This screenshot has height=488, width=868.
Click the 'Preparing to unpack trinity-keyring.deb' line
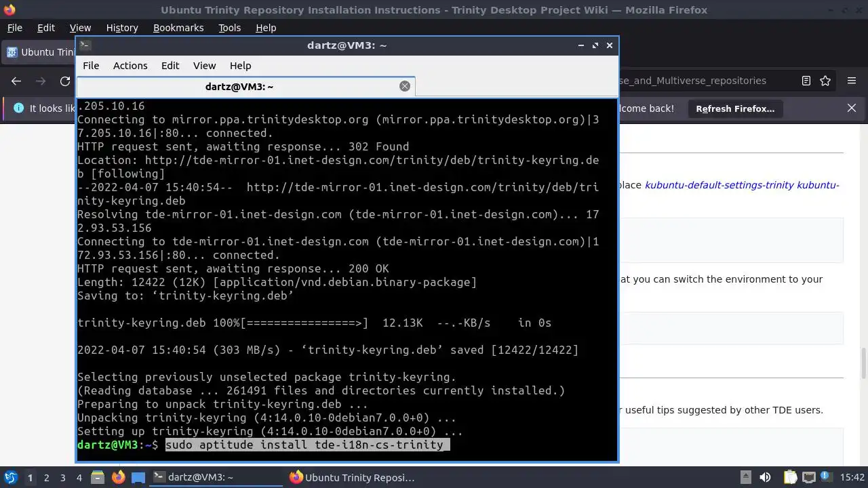pos(223,404)
